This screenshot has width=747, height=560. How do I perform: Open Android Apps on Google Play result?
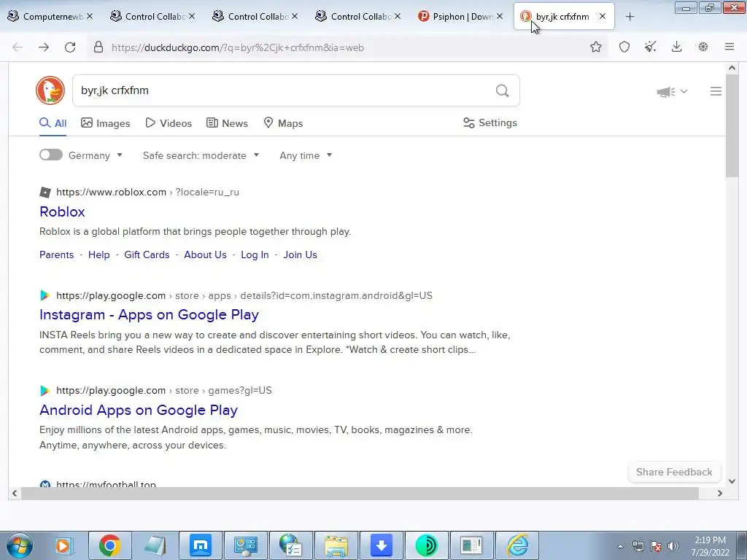tap(139, 410)
